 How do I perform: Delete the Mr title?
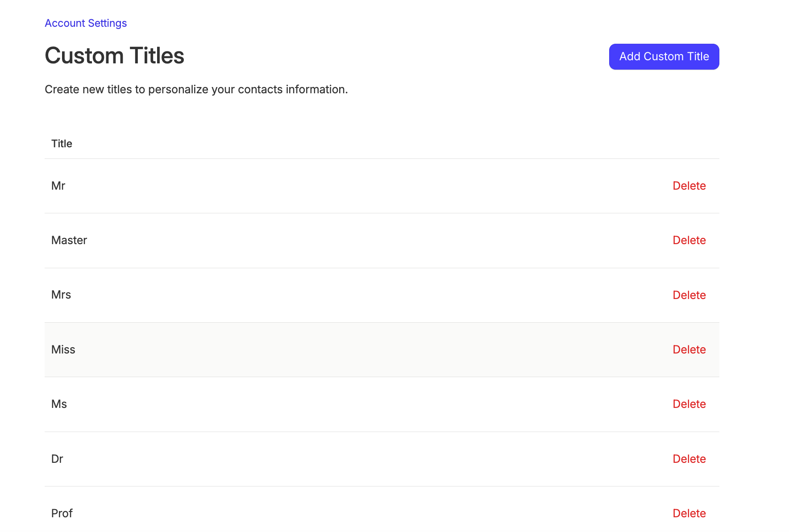click(689, 186)
